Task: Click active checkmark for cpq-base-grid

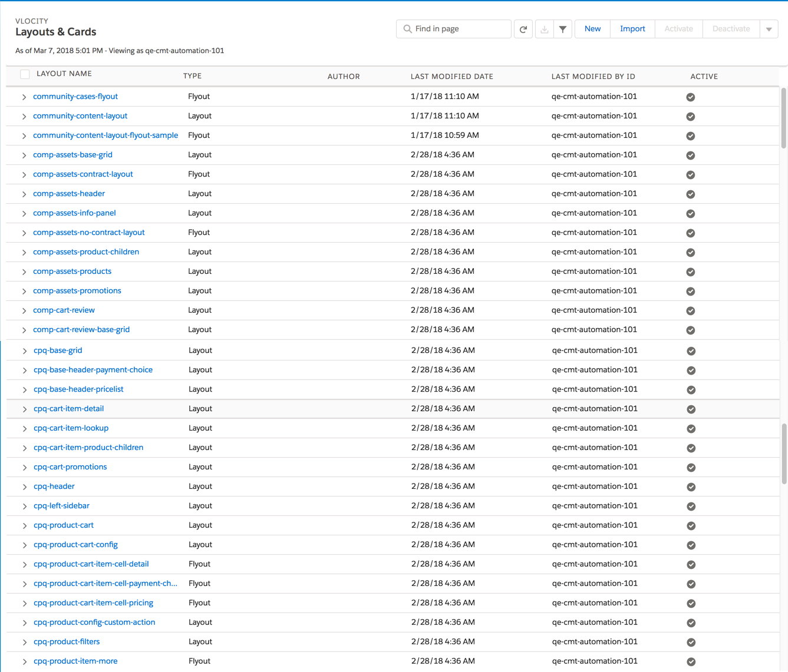Action: [x=691, y=351]
